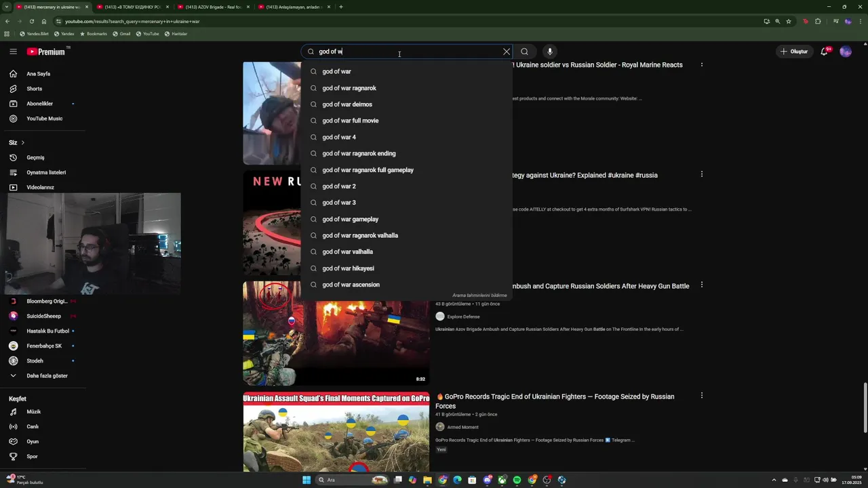Open notifications bell
The image size is (868, 488).
[825, 52]
